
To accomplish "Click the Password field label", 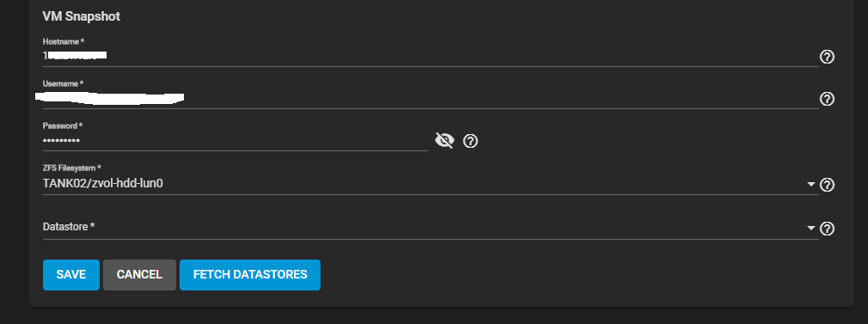I will pos(63,125).
